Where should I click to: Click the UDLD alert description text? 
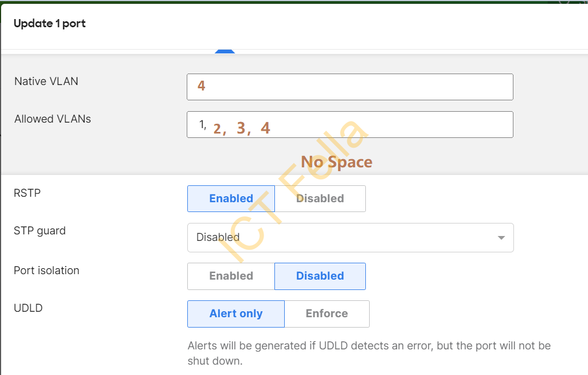pyautogui.click(x=369, y=353)
